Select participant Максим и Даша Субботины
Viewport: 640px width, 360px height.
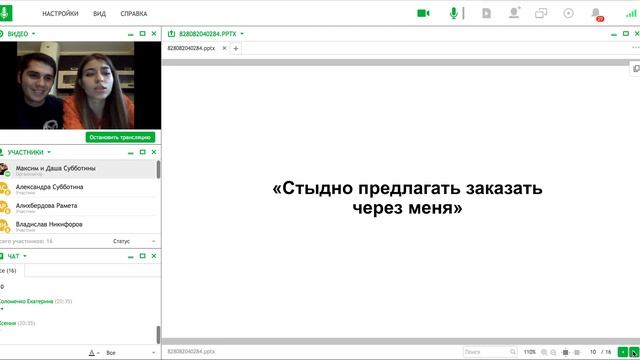pos(78,169)
